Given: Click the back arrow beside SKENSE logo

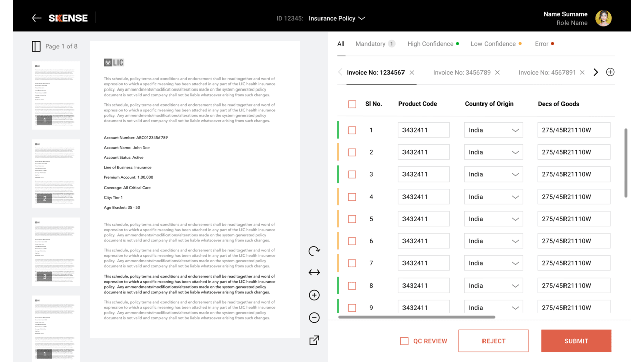Looking at the screenshot, I should pyautogui.click(x=36, y=18).
